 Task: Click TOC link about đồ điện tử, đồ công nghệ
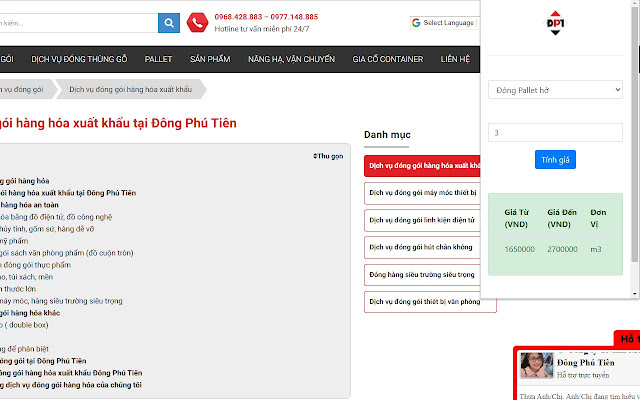click(x=56, y=217)
